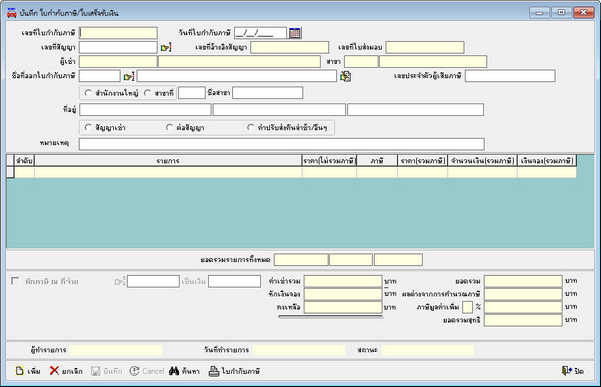The width and height of the screenshot is (601, 387).
Task: Select the สำนักงานใหญ่ (head office) radio button
Action: pyautogui.click(x=88, y=93)
